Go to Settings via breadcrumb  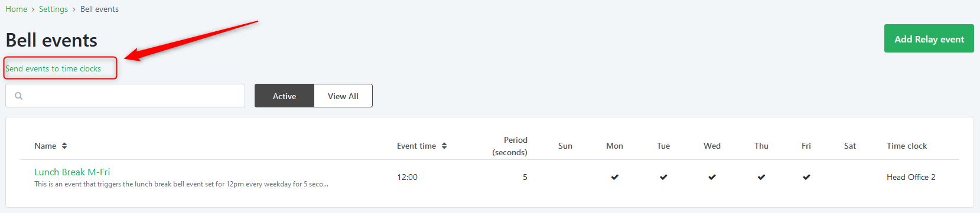tap(53, 9)
